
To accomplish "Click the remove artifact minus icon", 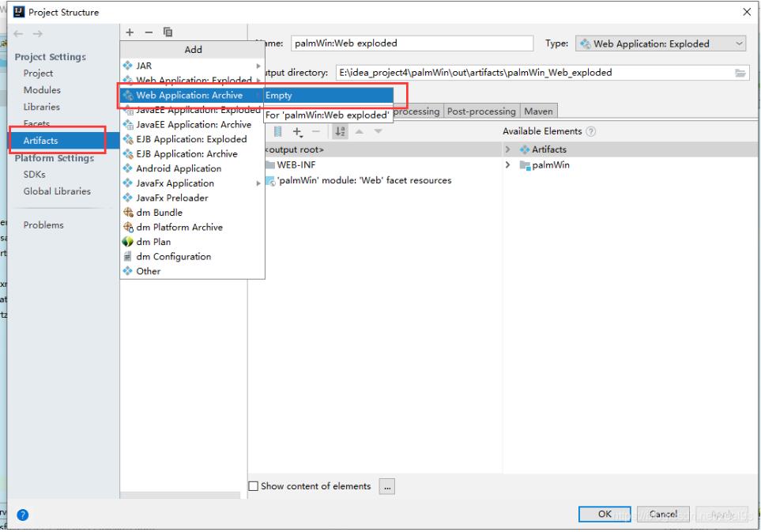I will 149,32.
